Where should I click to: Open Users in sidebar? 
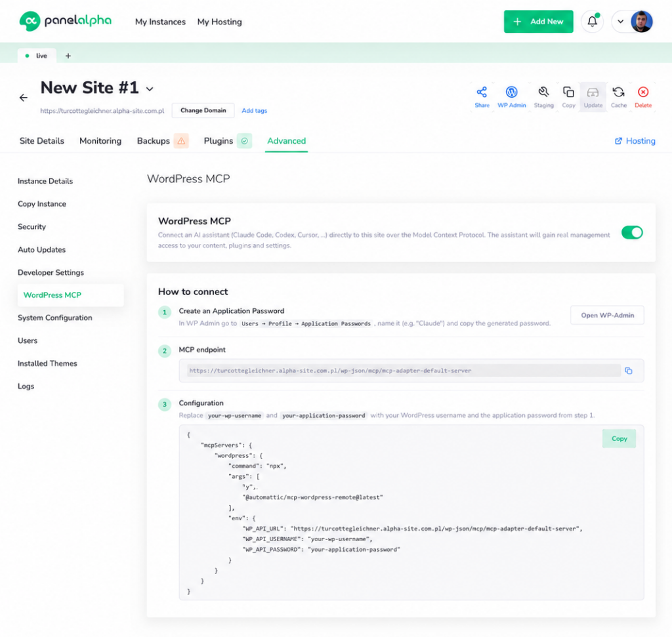(x=28, y=340)
